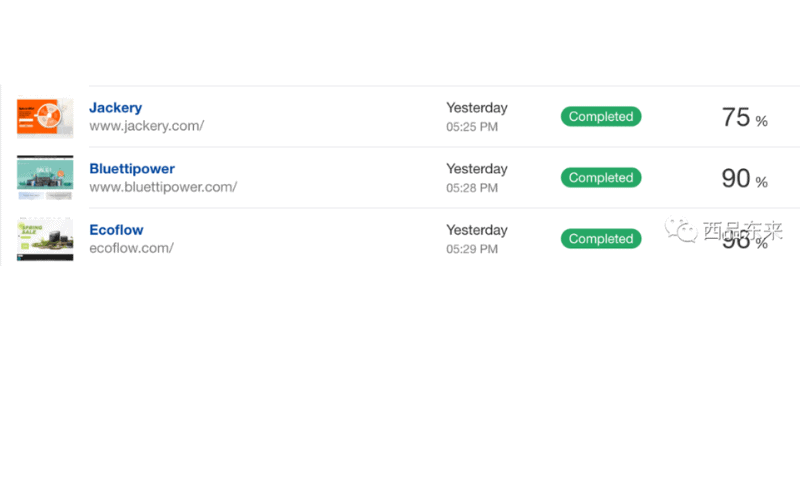
Task: Click the Yesterday 05:28 PM timestamp
Action: [477, 178]
